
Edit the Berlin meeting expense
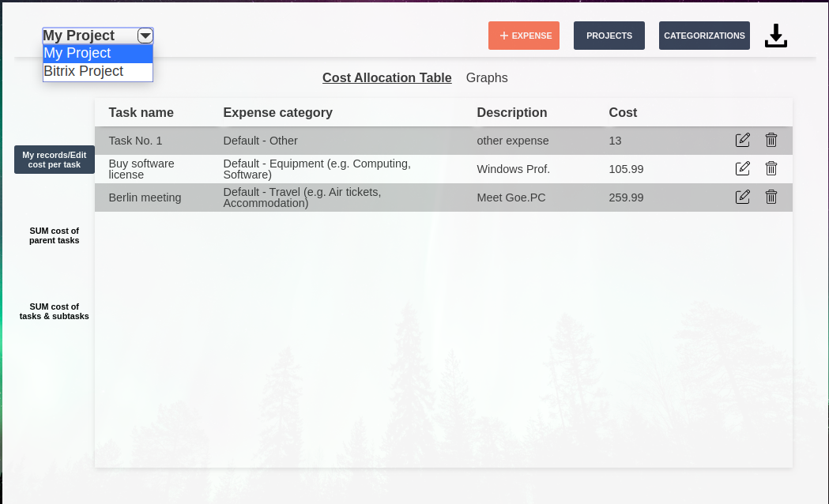[743, 197]
